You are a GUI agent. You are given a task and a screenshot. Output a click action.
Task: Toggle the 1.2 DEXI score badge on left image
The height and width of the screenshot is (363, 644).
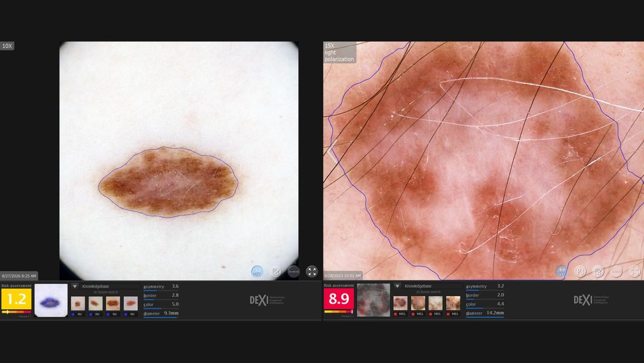(257, 272)
